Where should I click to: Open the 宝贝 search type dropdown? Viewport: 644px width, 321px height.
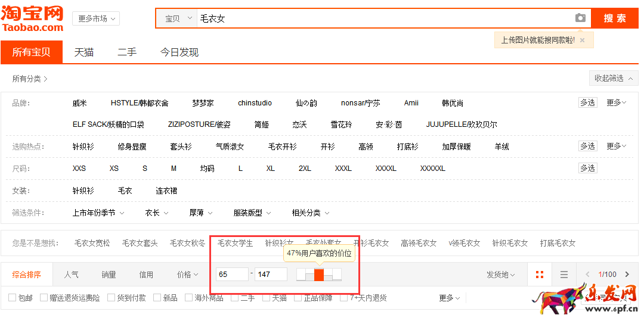(x=177, y=18)
